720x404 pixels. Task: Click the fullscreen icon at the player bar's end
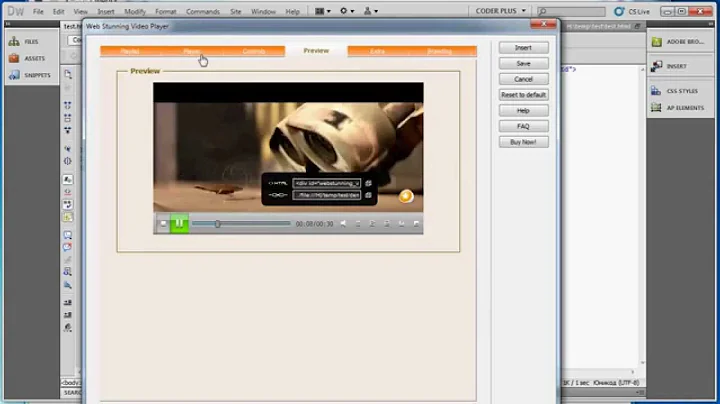click(416, 224)
